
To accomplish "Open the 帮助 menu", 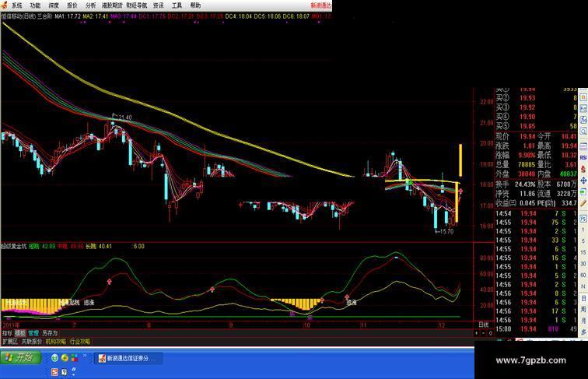I will click(x=195, y=5).
